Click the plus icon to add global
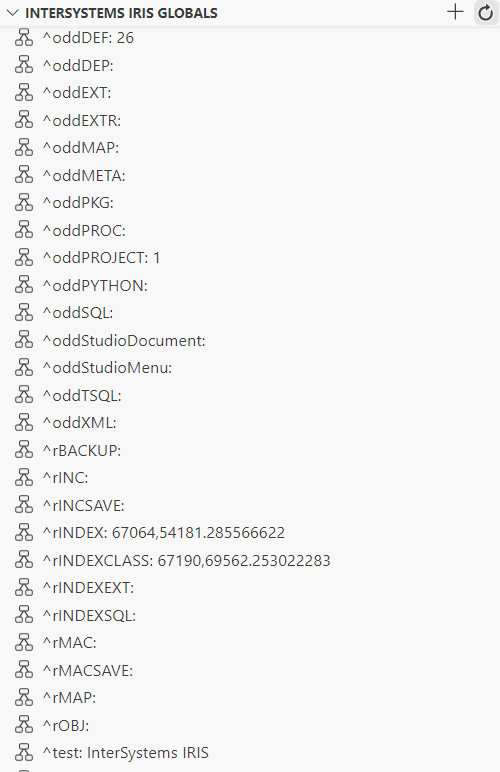This screenshot has height=772, width=500. pyautogui.click(x=455, y=12)
